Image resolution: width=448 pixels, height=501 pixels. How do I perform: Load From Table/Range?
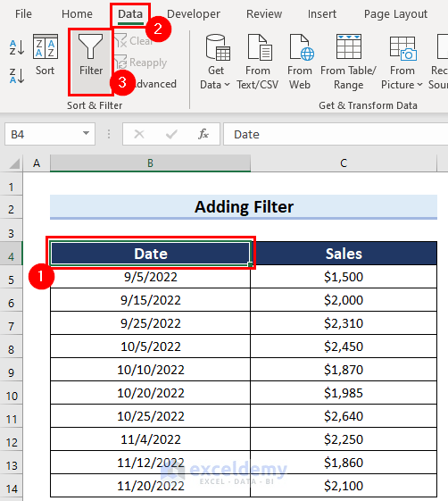click(348, 62)
